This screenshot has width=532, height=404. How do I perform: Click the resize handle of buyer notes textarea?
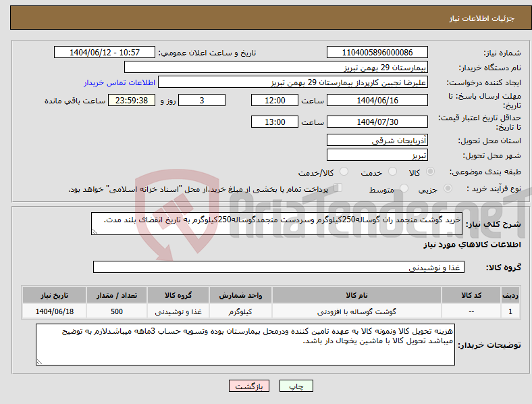pyautogui.click(x=39, y=362)
